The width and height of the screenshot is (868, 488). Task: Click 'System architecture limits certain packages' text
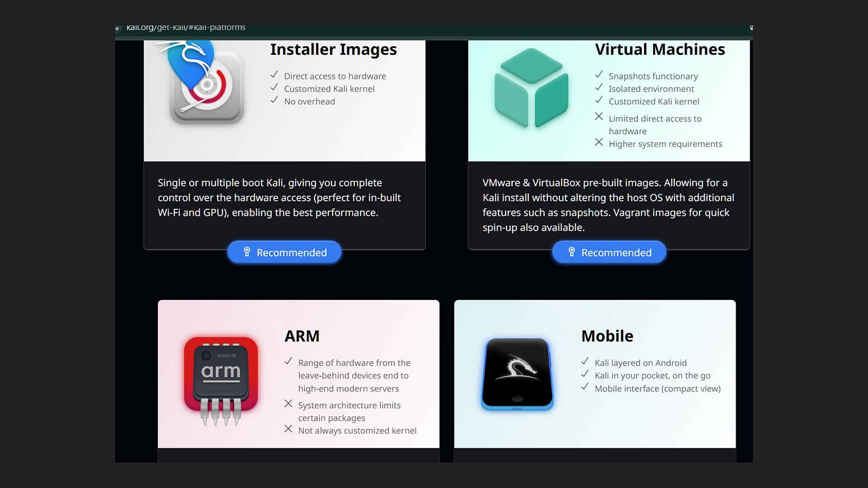coord(349,412)
